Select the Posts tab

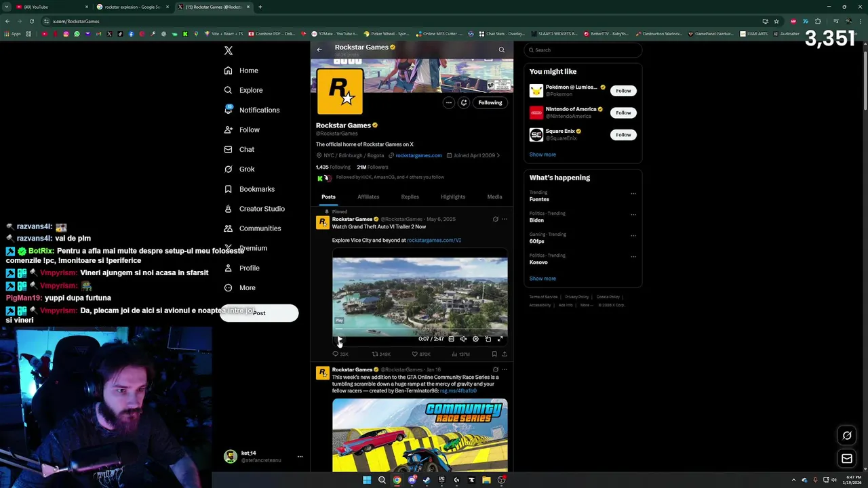click(328, 197)
